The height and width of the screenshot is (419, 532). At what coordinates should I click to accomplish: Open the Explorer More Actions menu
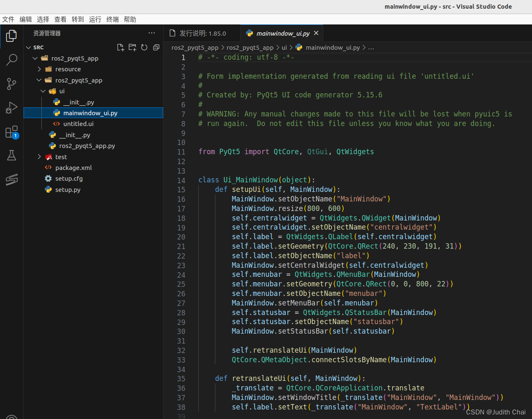(x=151, y=33)
